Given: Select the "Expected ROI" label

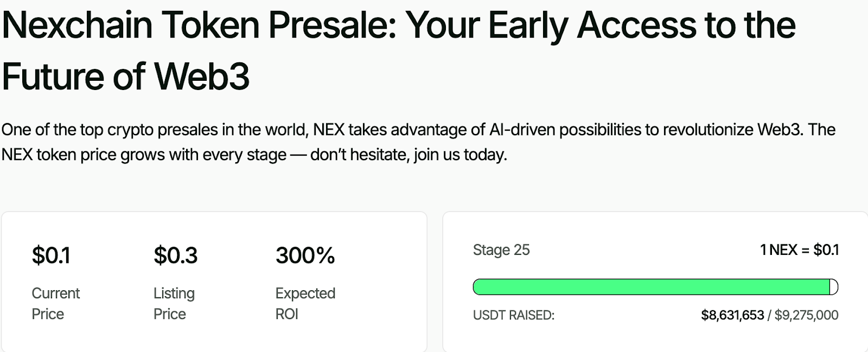Looking at the screenshot, I should (x=305, y=303).
